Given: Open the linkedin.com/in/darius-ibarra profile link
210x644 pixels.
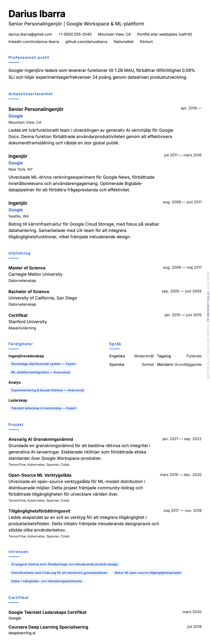Looking at the screenshot, I should [34, 42].
